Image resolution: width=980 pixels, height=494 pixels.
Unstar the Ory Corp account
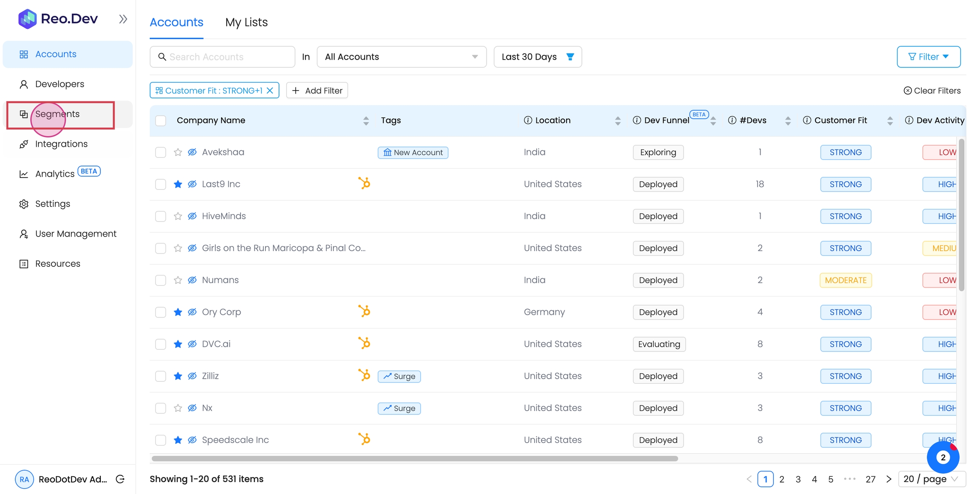[x=178, y=312]
